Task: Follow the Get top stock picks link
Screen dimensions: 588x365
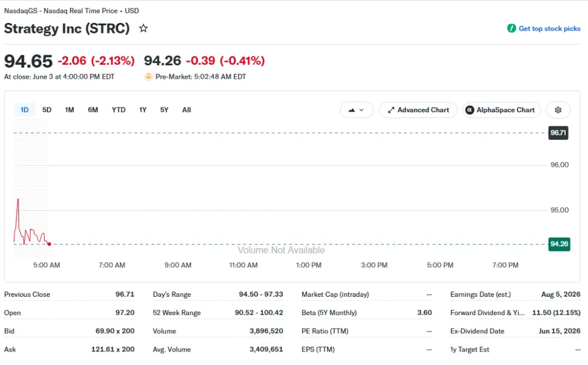Action: pos(549,28)
